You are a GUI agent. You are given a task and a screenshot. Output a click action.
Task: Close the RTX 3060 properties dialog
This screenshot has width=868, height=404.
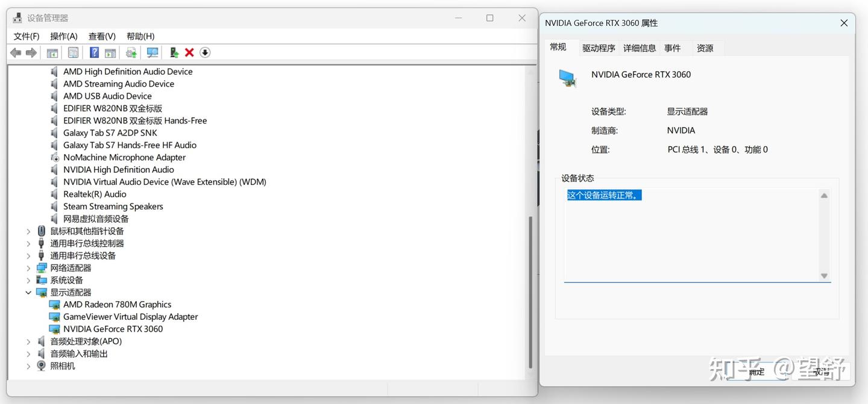click(844, 23)
